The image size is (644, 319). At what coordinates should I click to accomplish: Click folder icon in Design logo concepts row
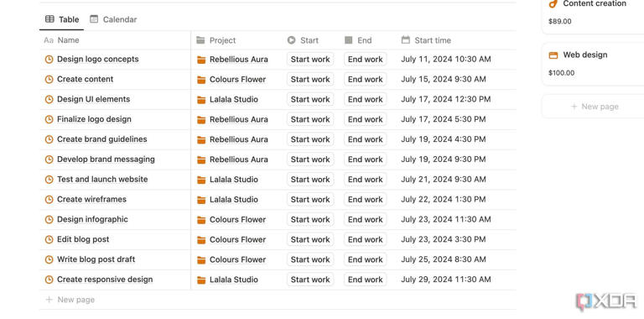[201, 60]
